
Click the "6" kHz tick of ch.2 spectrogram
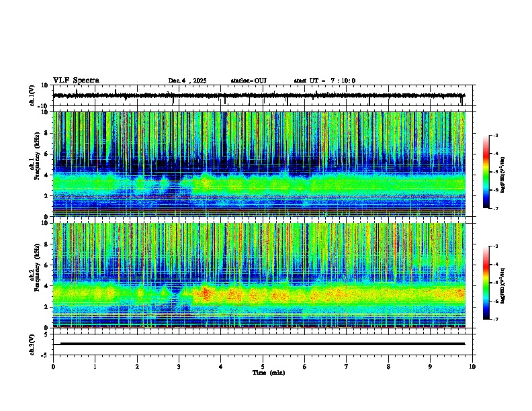pyautogui.click(x=46, y=265)
